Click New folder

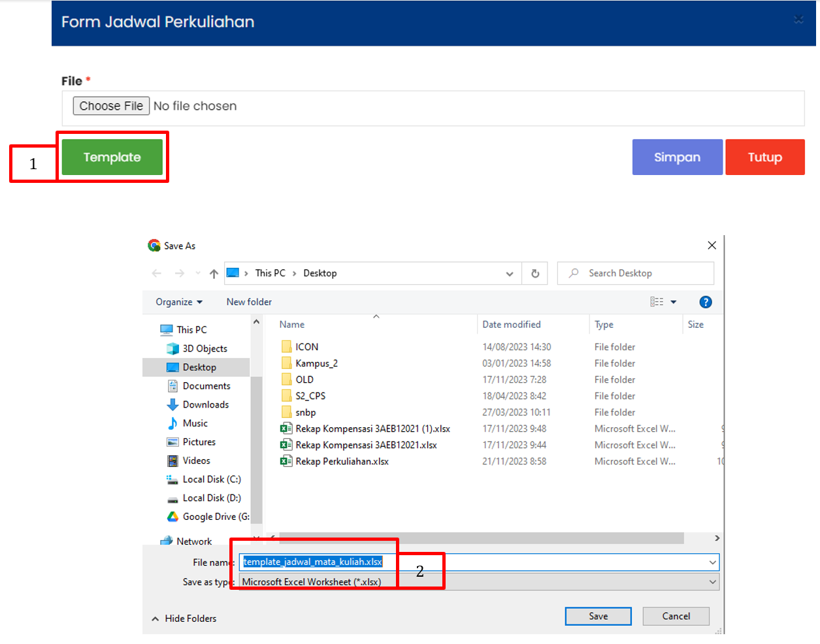pyautogui.click(x=249, y=302)
